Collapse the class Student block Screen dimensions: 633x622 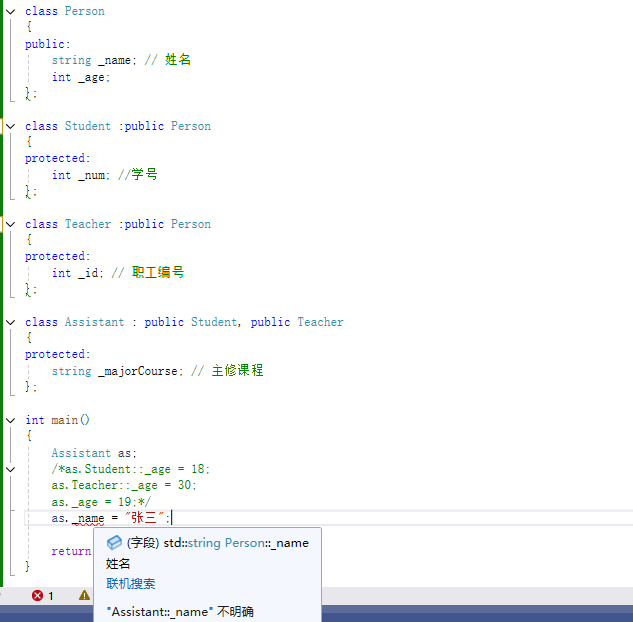pyautogui.click(x=11, y=126)
